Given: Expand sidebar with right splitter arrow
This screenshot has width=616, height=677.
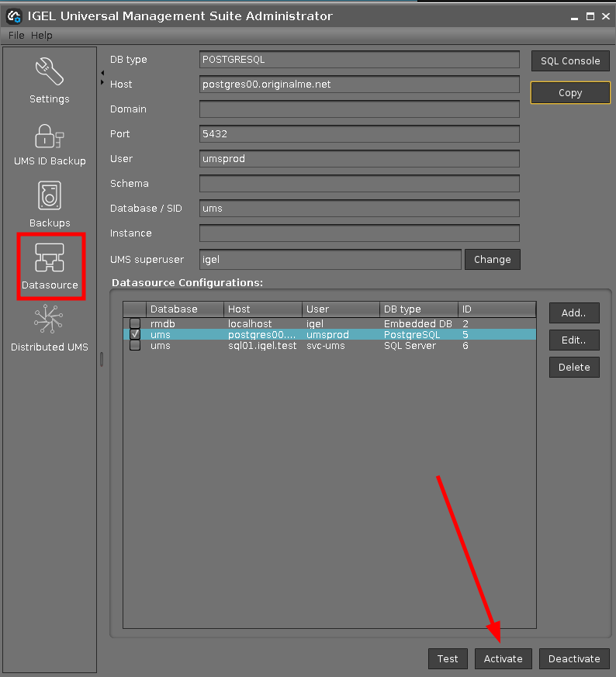Looking at the screenshot, I should point(102,82).
